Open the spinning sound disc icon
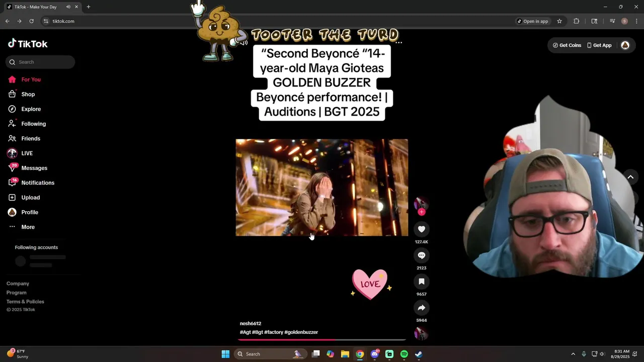 tap(421, 333)
